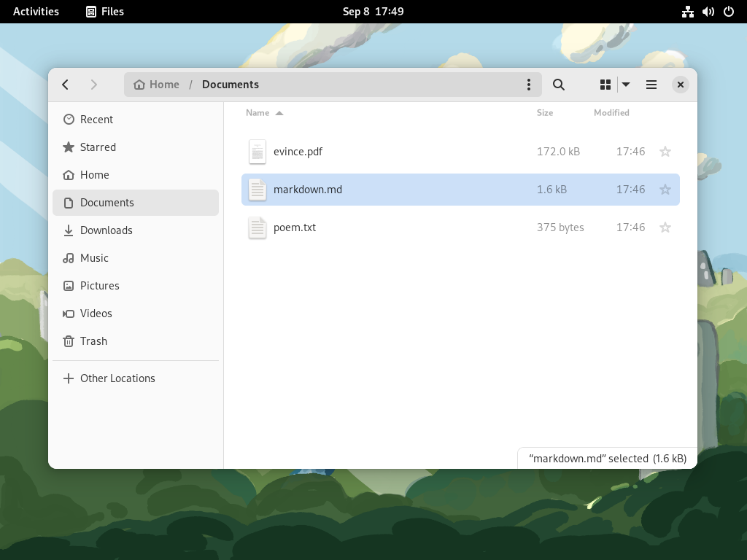Viewport: 747px width, 560px height.
Task: Sort files by Modified column header
Action: coord(611,113)
